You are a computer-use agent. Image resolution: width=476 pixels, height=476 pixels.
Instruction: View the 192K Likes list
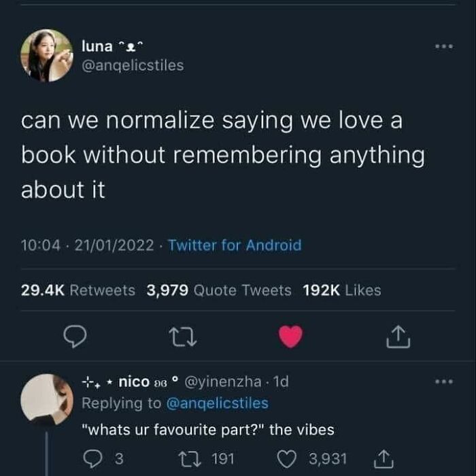click(x=342, y=290)
